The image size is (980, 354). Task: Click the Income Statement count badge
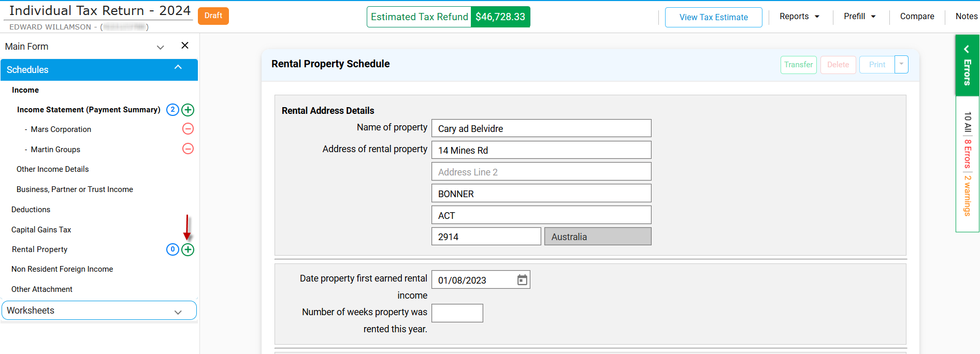tap(172, 110)
